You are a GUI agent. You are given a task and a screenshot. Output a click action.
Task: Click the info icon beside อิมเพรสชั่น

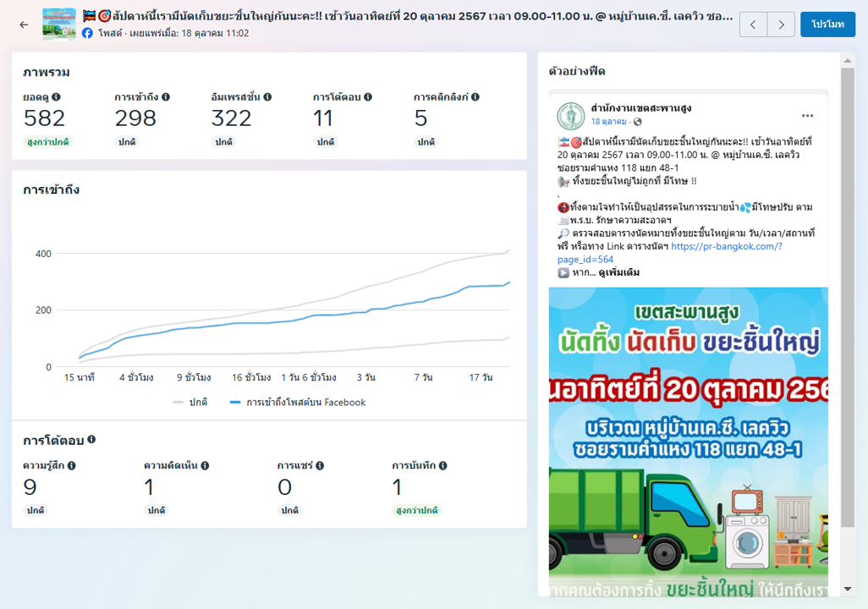(267, 97)
